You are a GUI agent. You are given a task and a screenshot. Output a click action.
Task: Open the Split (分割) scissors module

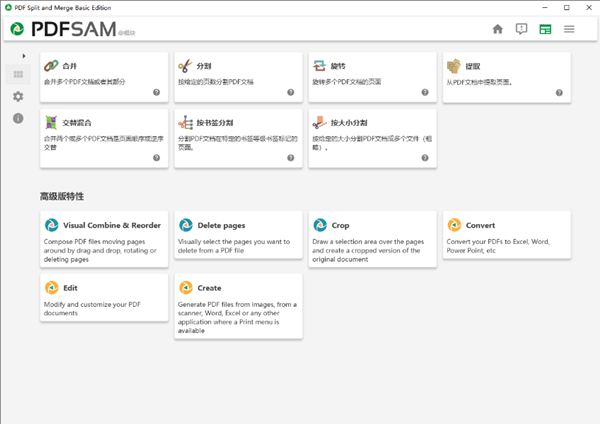pyautogui.click(x=238, y=77)
